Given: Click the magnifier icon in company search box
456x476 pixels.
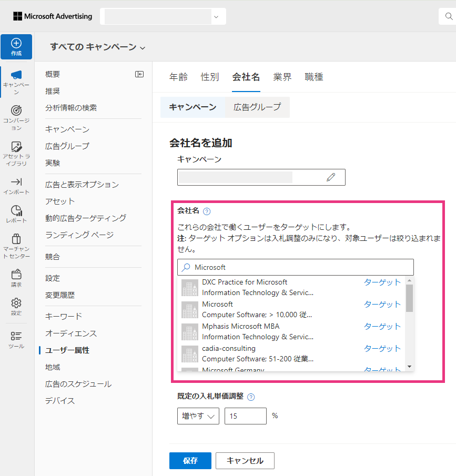Looking at the screenshot, I should (x=186, y=267).
